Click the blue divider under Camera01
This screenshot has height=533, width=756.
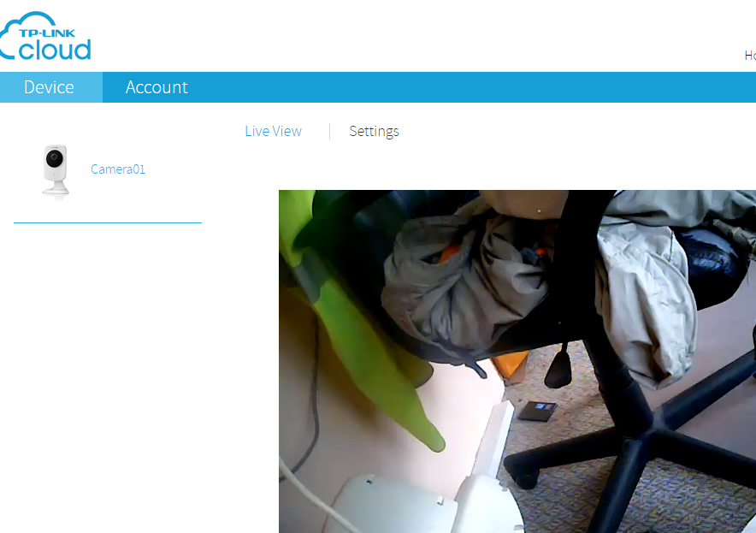click(x=107, y=222)
